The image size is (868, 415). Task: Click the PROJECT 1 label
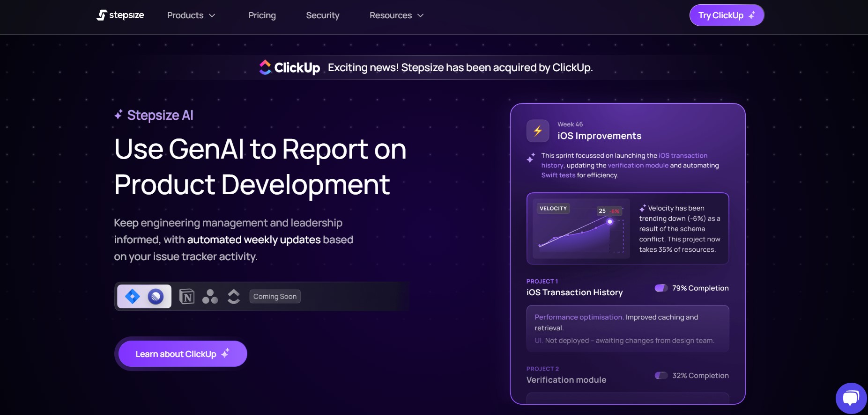[x=542, y=281]
